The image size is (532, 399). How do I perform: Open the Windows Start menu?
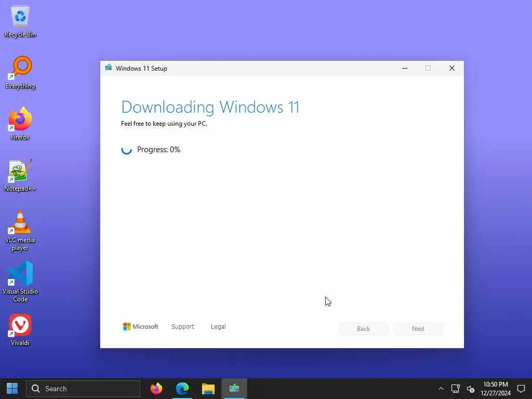pos(12,389)
